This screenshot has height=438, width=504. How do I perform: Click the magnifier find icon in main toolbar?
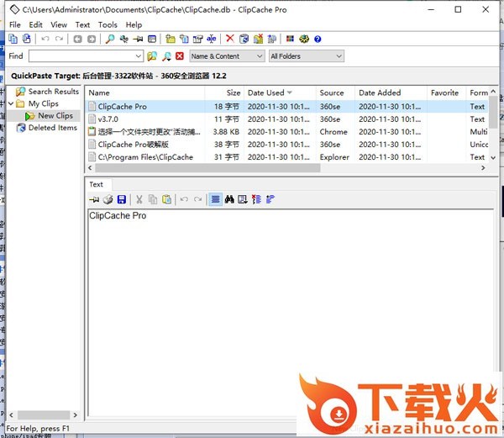click(x=110, y=39)
